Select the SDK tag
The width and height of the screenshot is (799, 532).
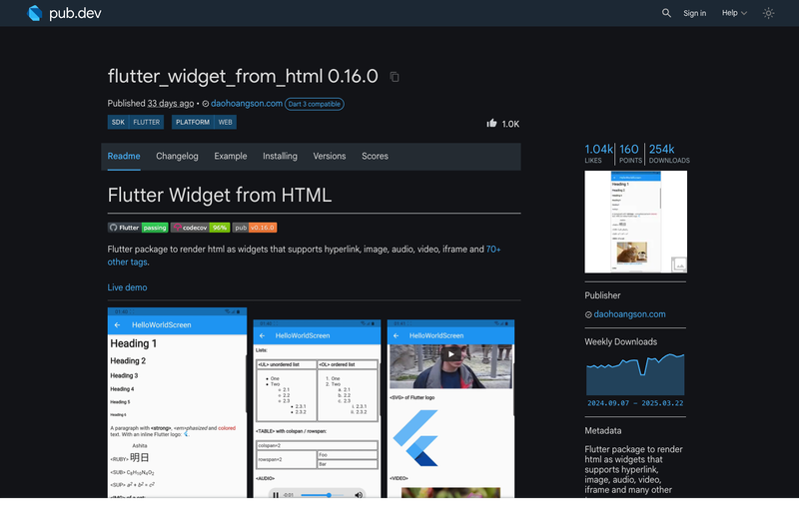pos(118,122)
